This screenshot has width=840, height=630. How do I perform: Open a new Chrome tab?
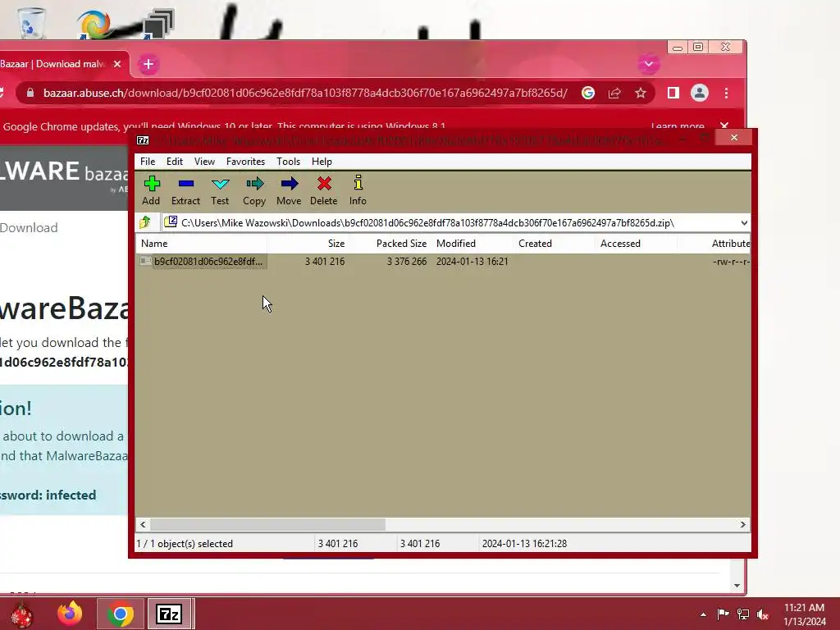tap(148, 64)
